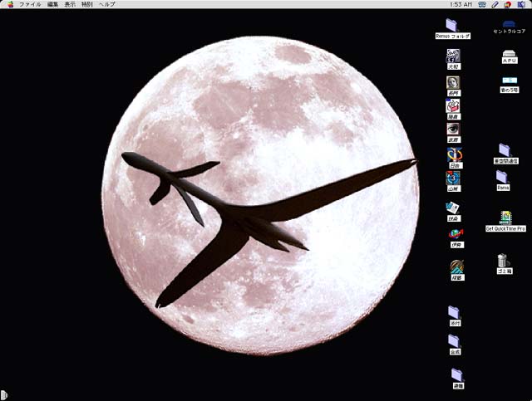Open the ファイル menu

click(30, 4)
